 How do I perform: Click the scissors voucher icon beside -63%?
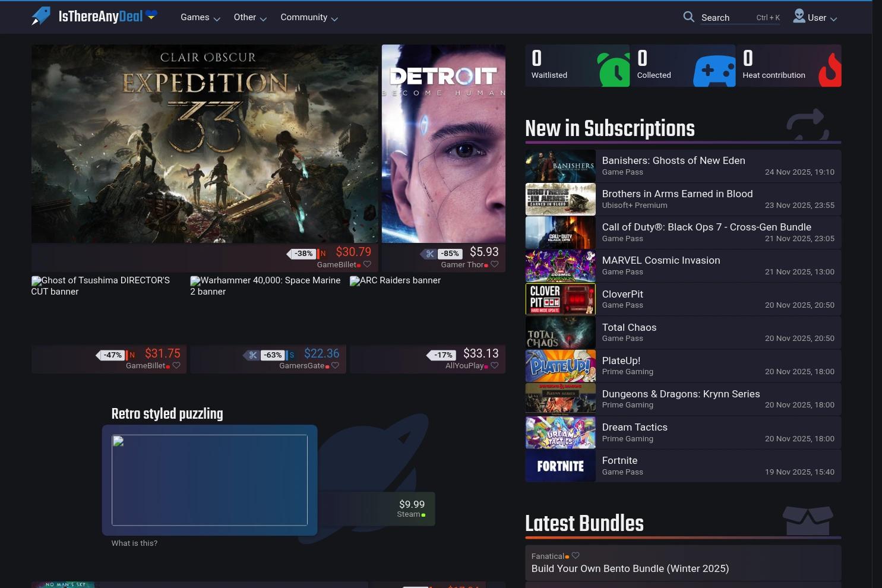(x=253, y=355)
